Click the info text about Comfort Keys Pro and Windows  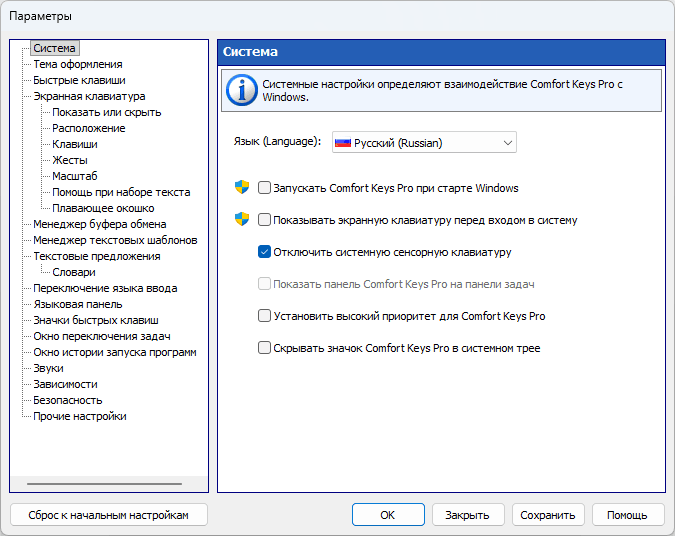coord(443,90)
